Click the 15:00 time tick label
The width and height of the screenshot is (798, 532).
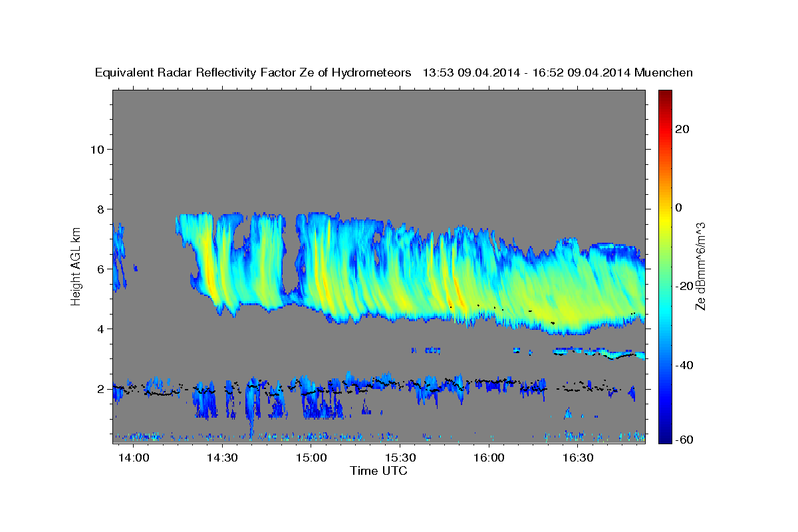[x=311, y=458]
